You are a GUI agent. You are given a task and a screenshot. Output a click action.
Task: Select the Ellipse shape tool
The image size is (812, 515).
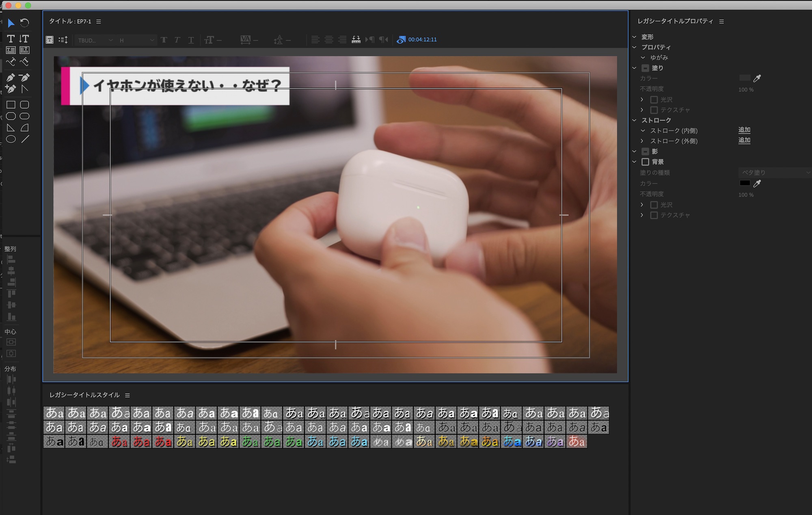click(11, 139)
